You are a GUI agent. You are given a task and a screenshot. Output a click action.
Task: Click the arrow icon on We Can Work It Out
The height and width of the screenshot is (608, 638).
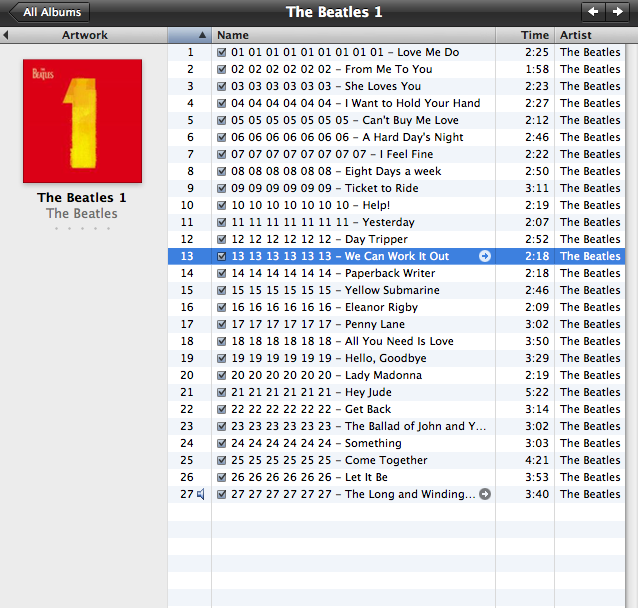tap(485, 256)
